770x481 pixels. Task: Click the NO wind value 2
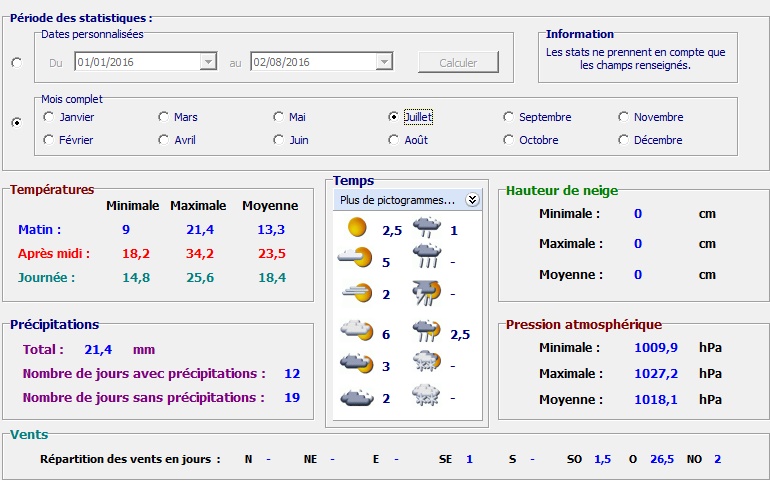pos(717,459)
